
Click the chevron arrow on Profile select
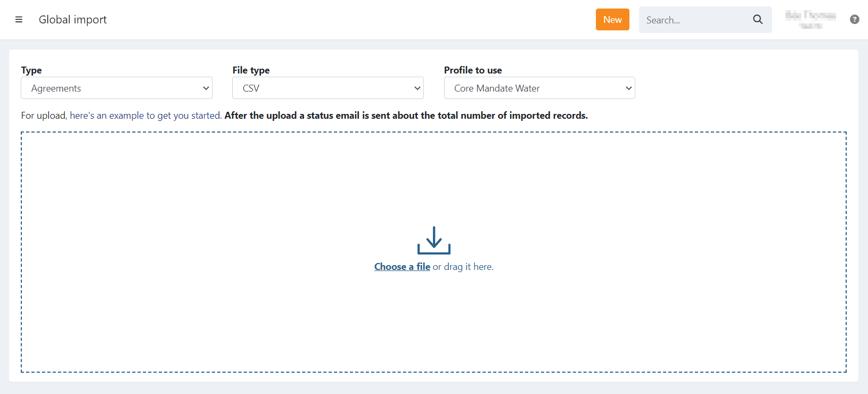(x=628, y=88)
